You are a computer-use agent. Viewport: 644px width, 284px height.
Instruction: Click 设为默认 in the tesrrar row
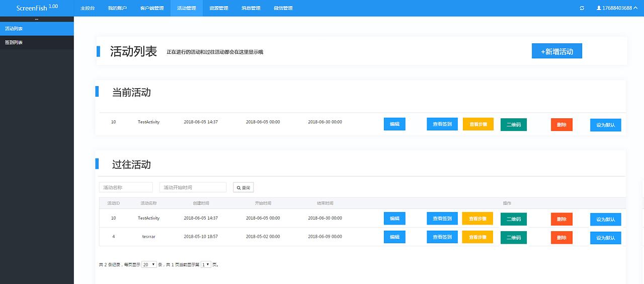coord(606,238)
